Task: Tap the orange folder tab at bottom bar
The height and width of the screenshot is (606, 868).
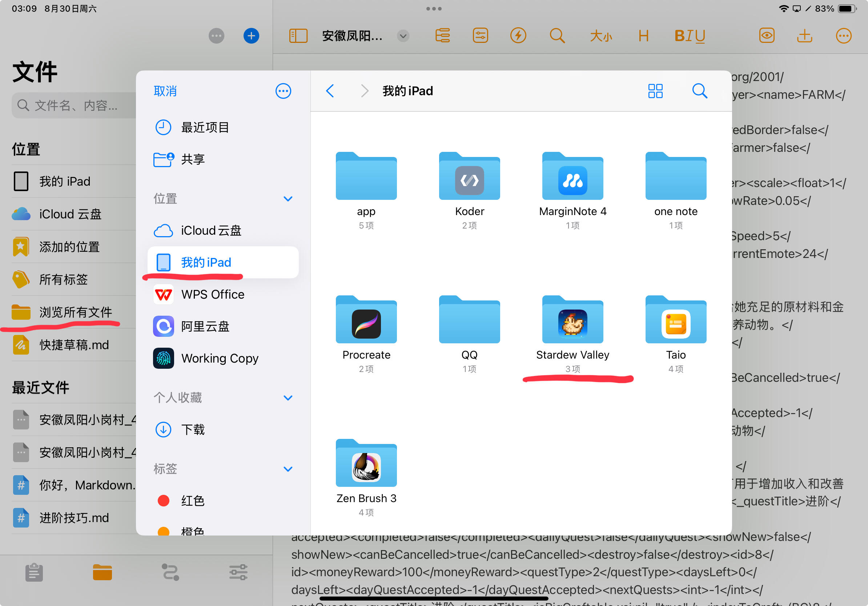Action: [x=102, y=572]
